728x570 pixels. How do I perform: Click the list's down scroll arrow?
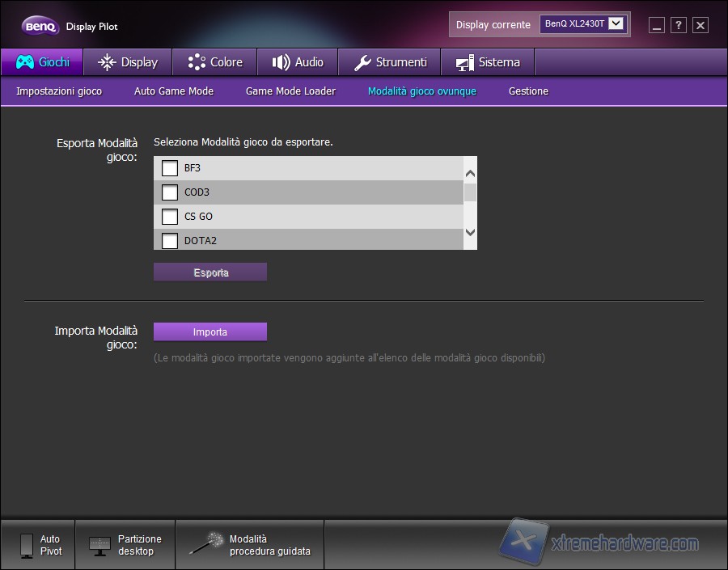469,232
